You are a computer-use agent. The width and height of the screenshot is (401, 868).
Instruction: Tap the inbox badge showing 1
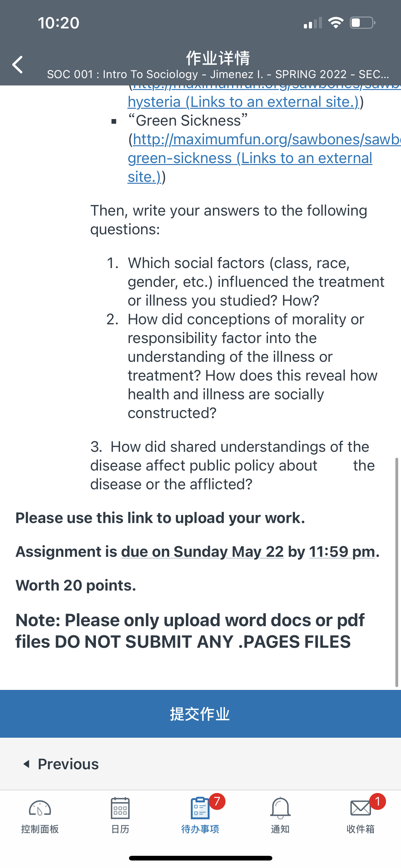click(378, 801)
